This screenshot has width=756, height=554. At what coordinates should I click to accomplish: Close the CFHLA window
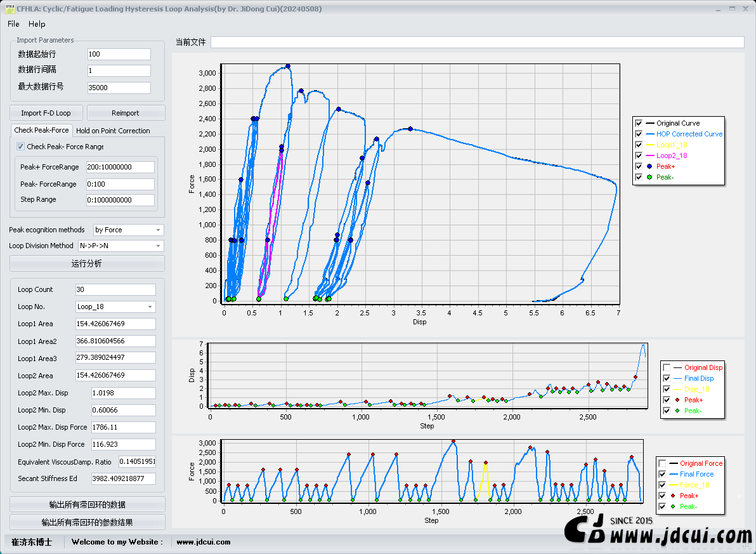(745, 9)
